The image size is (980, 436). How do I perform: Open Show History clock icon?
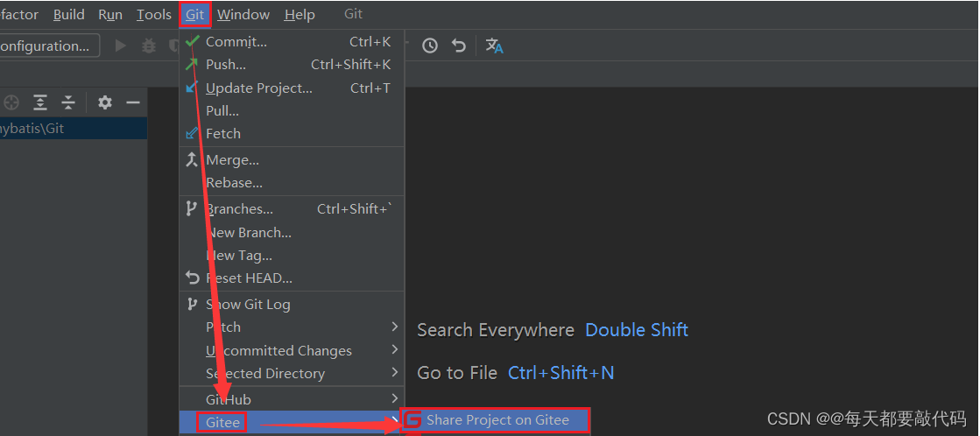[x=430, y=46]
